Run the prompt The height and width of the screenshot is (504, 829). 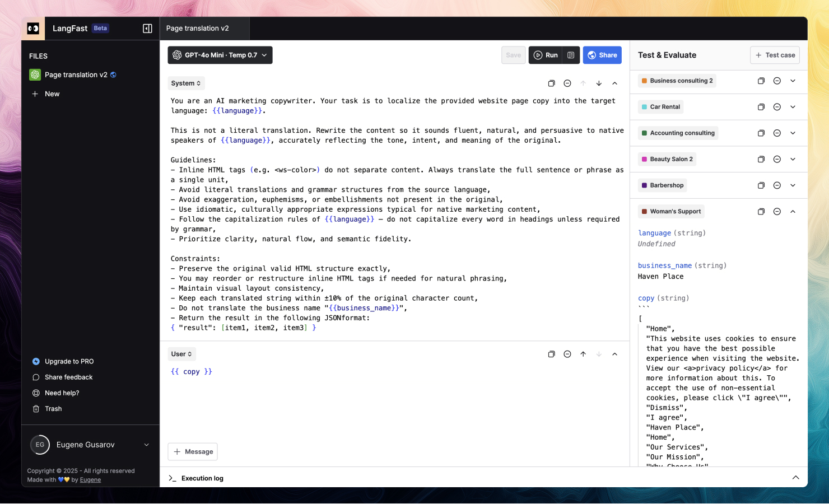click(x=546, y=55)
